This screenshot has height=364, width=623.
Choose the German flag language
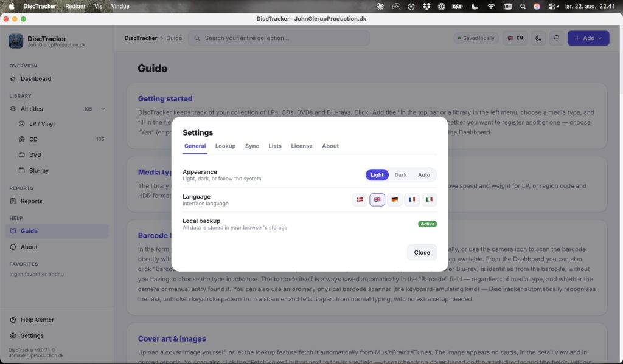click(394, 200)
